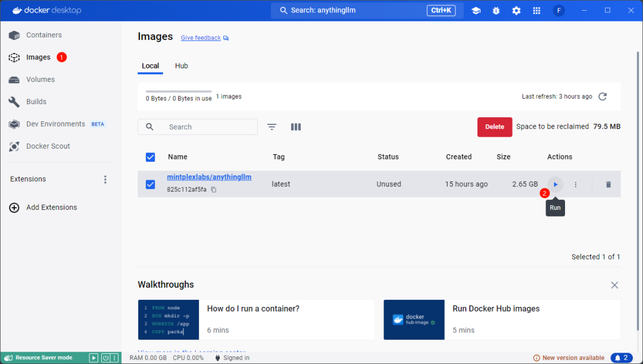
Task: Toggle the select-all images checkbox
Action: coord(151,157)
